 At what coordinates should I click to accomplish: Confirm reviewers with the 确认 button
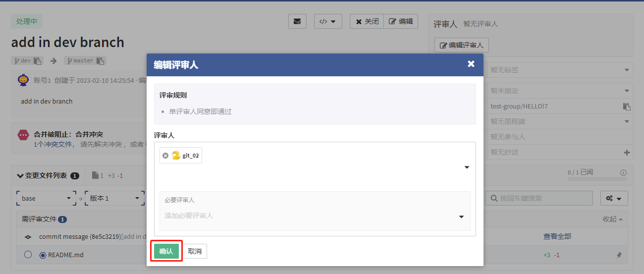[x=166, y=251]
